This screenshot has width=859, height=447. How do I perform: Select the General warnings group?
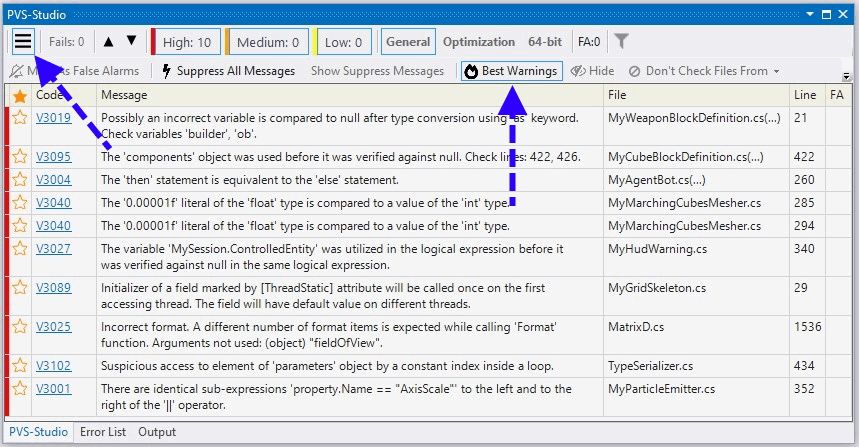click(x=408, y=42)
